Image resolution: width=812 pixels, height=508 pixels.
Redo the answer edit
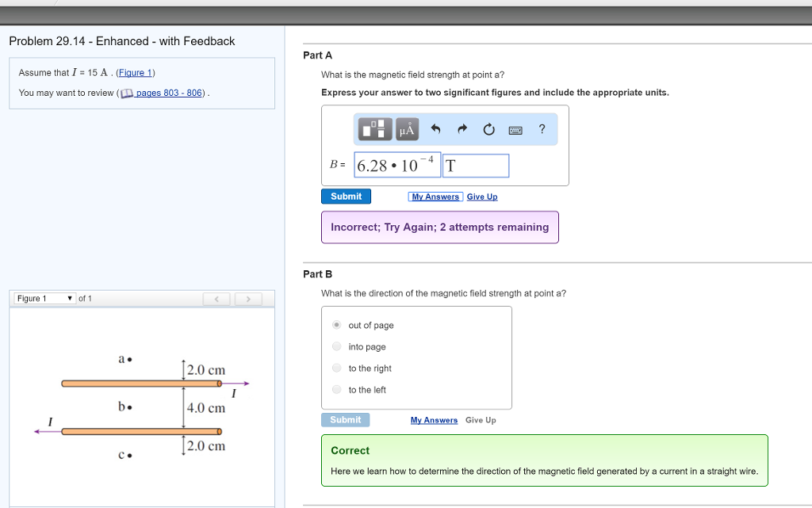[462, 129]
